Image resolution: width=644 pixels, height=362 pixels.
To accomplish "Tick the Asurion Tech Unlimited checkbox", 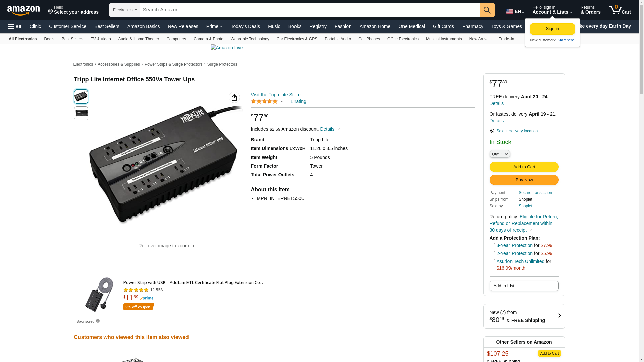I will [493, 261].
